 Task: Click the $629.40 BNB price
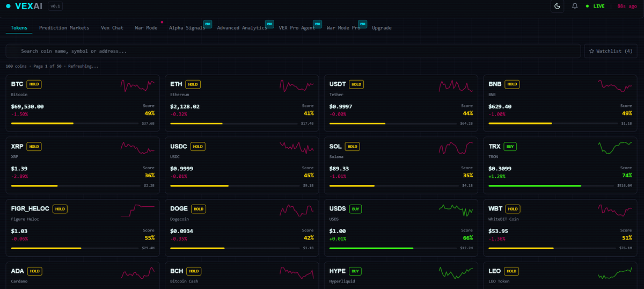[x=500, y=106]
